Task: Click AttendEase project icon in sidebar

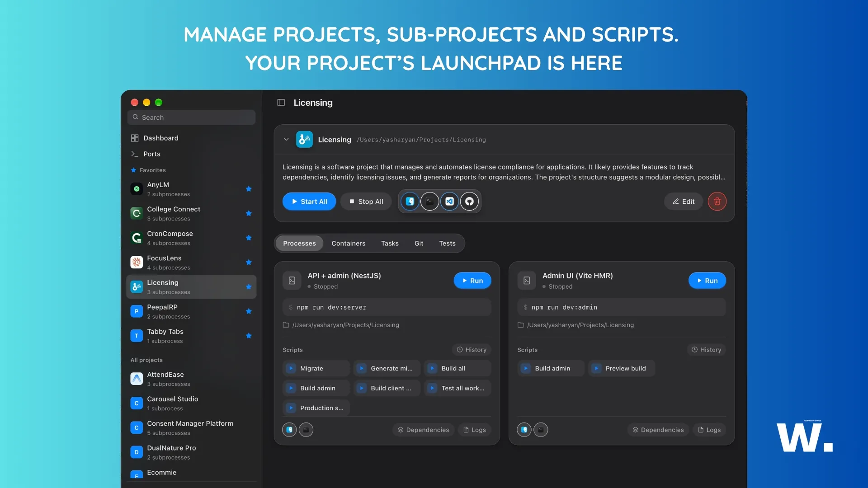Action: 137,379
